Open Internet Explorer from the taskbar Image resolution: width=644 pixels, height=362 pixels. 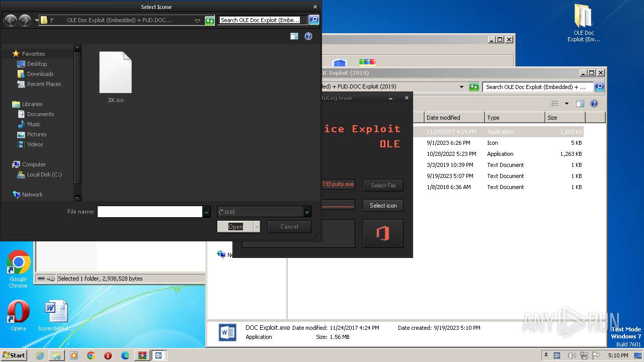[40, 355]
